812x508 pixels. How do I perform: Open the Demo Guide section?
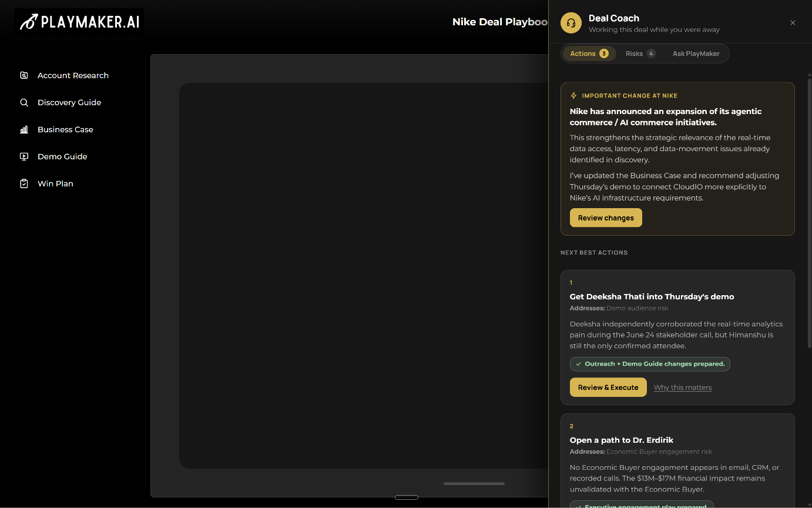tap(62, 156)
